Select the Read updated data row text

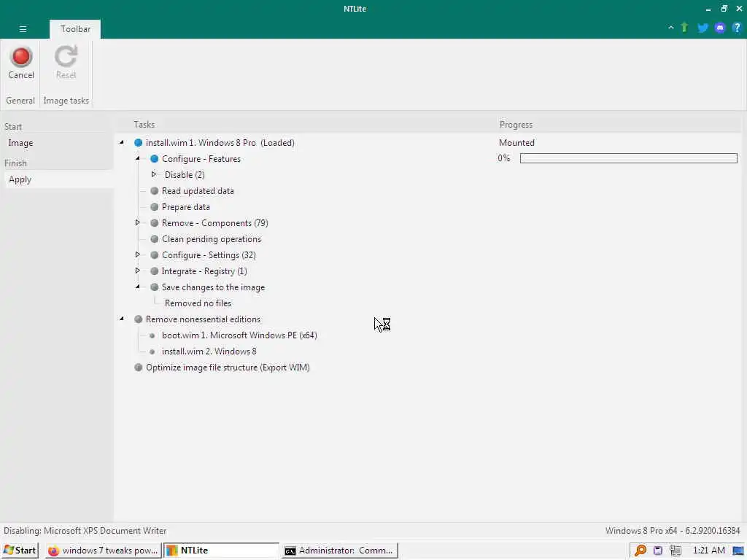(198, 191)
